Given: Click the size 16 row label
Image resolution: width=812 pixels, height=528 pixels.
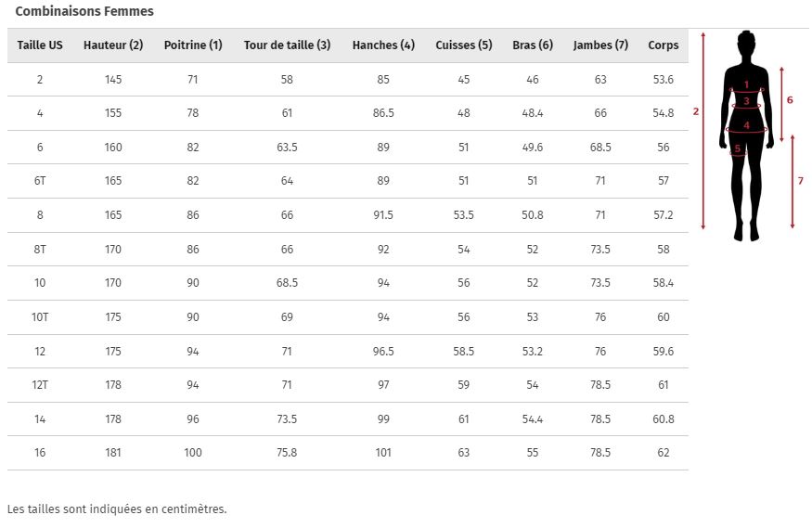Looking at the screenshot, I should [40, 453].
